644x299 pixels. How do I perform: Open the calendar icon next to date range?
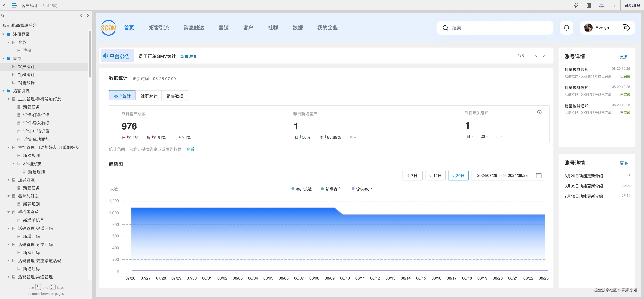point(538,175)
